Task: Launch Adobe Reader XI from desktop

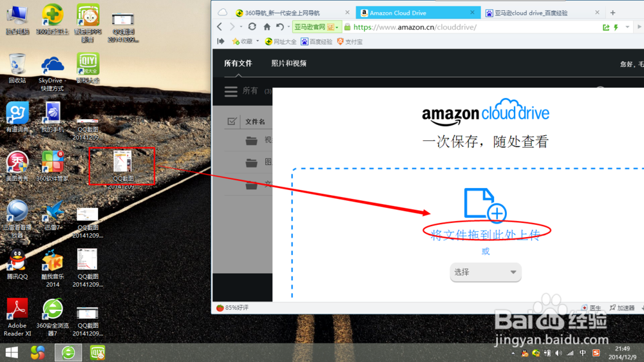Action: pyautogui.click(x=17, y=317)
